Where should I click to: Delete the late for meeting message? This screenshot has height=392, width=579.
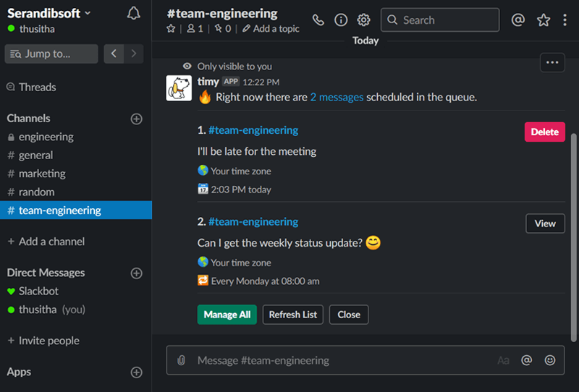coord(545,132)
